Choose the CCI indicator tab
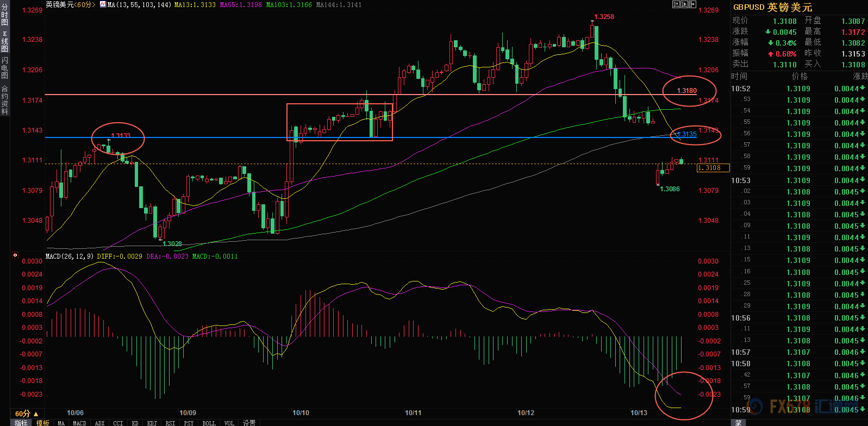Screen dimensions: 868x426 pyautogui.click(x=118, y=423)
